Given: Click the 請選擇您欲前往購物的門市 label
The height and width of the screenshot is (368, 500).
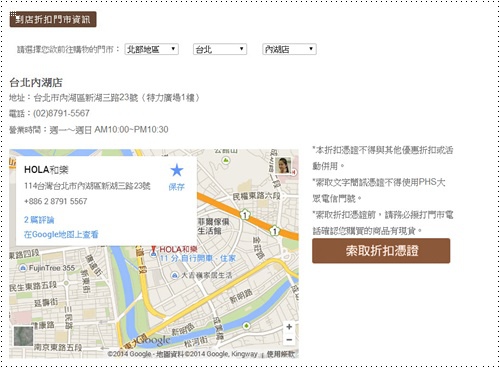Looking at the screenshot, I should tap(68, 49).
